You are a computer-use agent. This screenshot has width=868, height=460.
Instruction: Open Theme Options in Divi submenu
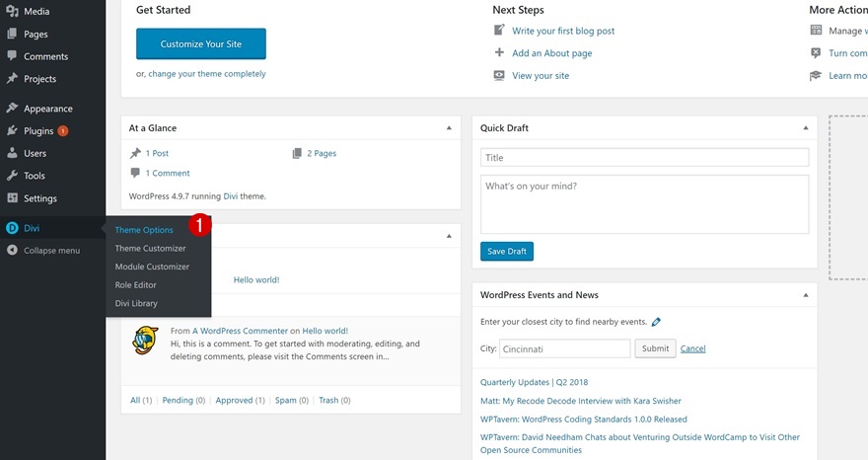click(144, 230)
